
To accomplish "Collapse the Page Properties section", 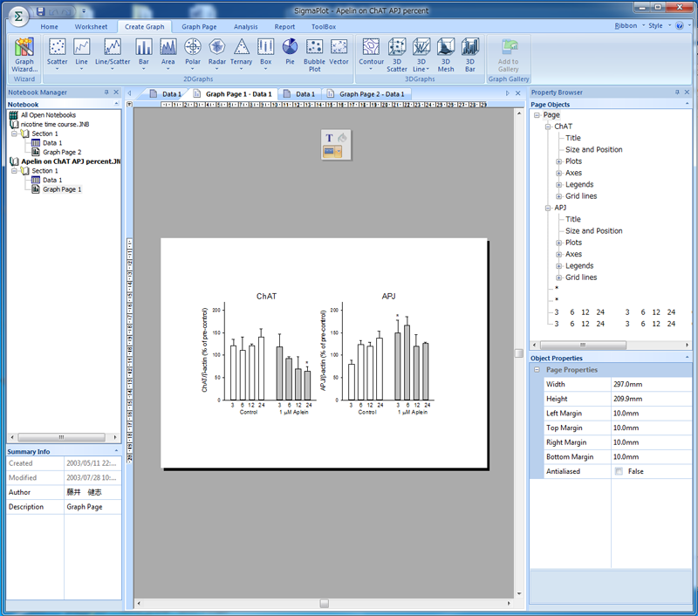I will click(537, 370).
